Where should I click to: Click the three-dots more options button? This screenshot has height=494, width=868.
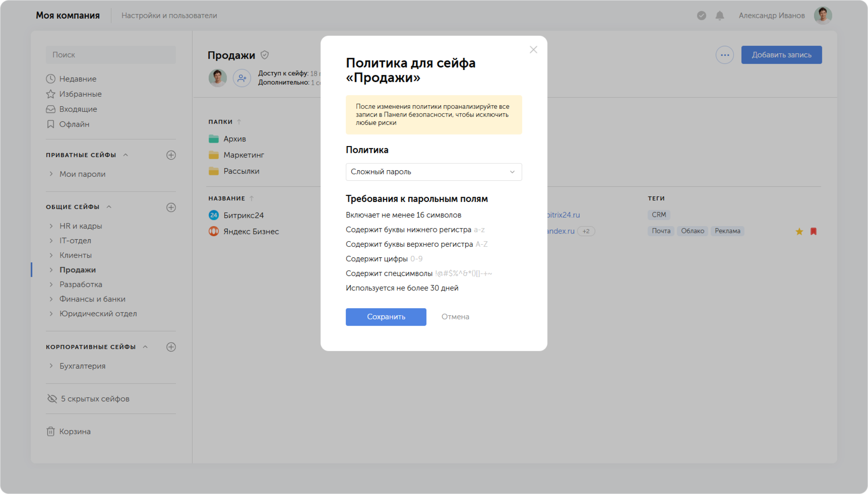tap(724, 55)
